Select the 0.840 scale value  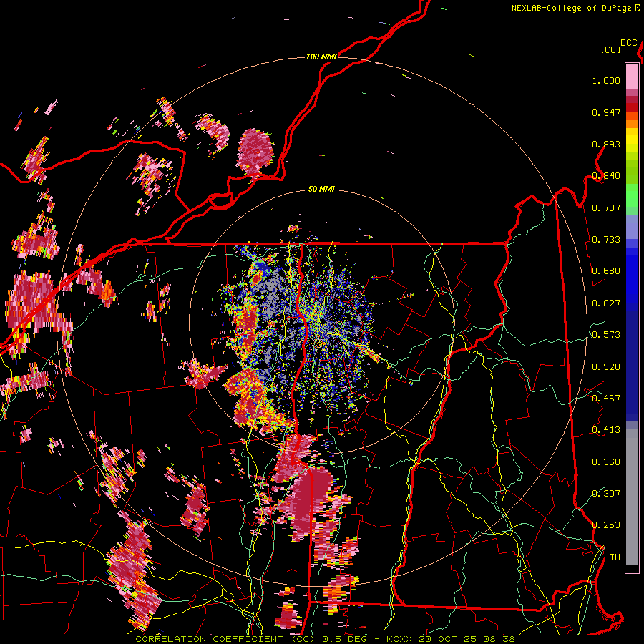[x=606, y=176]
